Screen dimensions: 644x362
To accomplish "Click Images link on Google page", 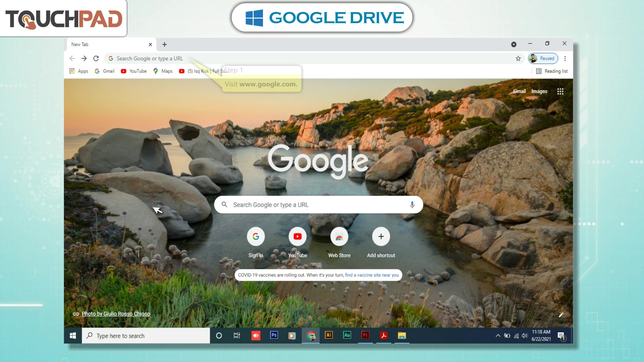I will click(539, 91).
